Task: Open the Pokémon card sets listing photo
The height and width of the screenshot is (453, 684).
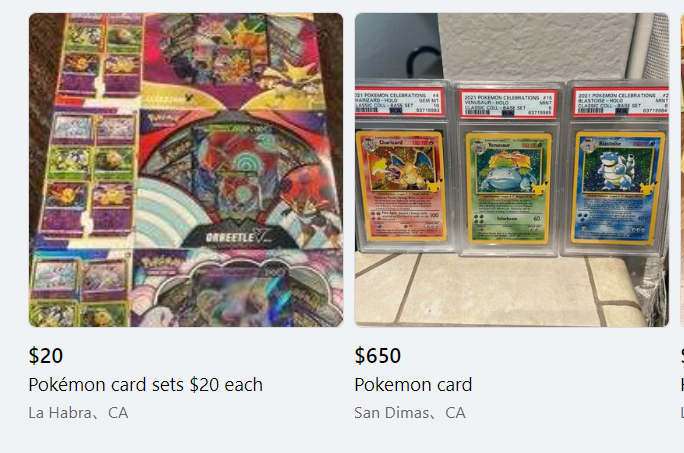Action: tap(186, 170)
